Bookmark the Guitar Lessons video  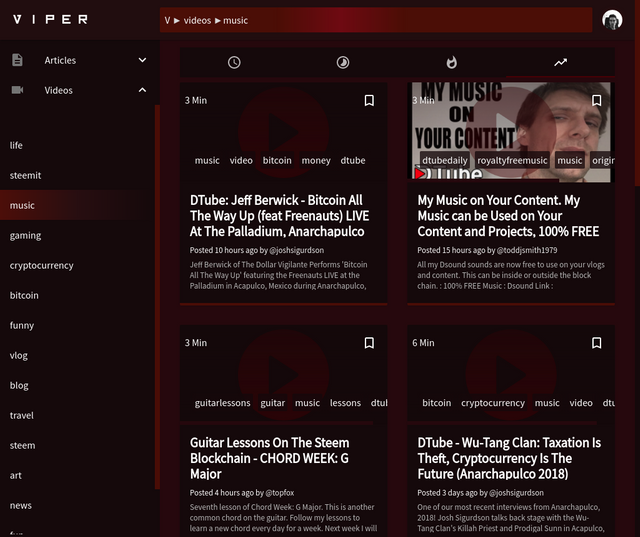[369, 343]
